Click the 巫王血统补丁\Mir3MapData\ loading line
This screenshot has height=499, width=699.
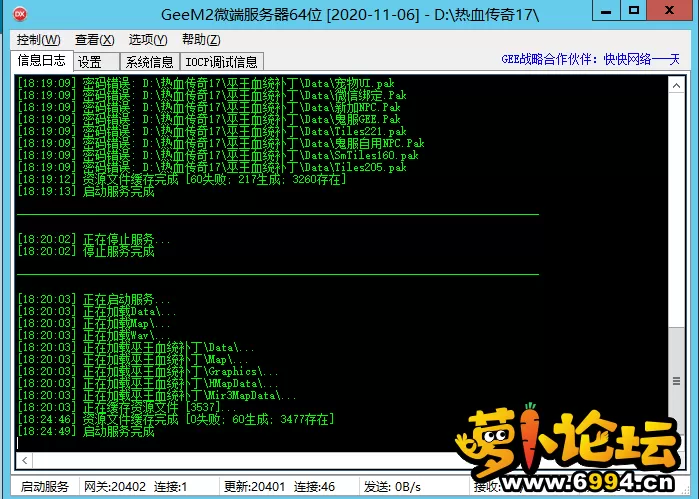tap(157, 396)
